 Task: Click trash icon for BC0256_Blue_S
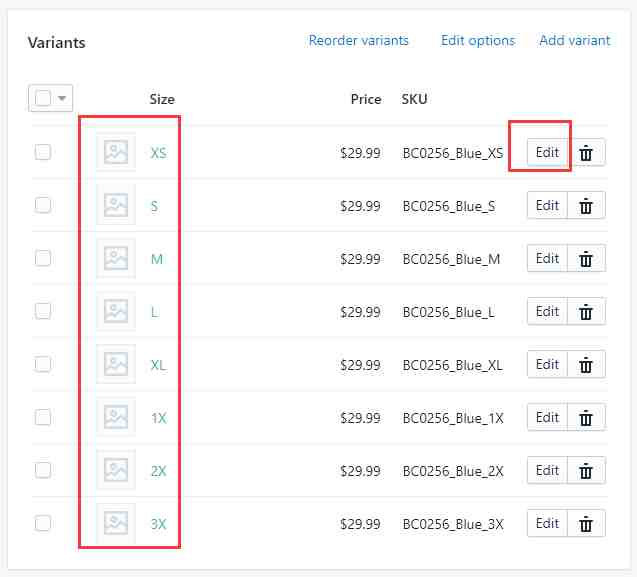(586, 206)
